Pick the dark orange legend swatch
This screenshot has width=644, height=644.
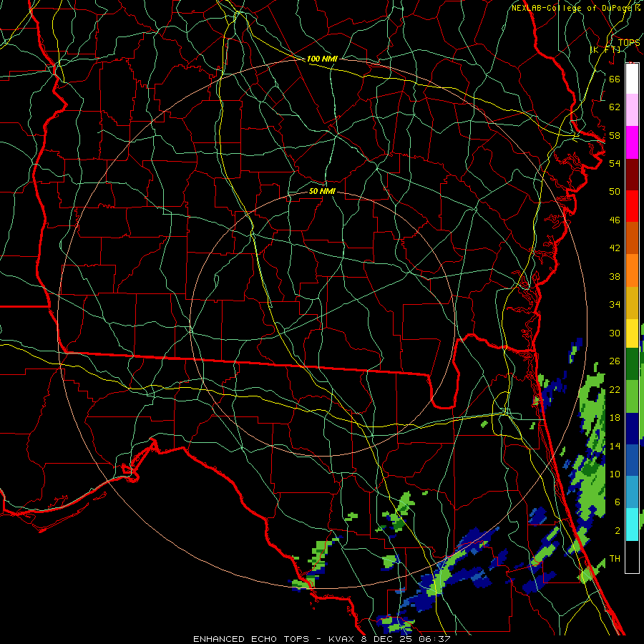632,238
